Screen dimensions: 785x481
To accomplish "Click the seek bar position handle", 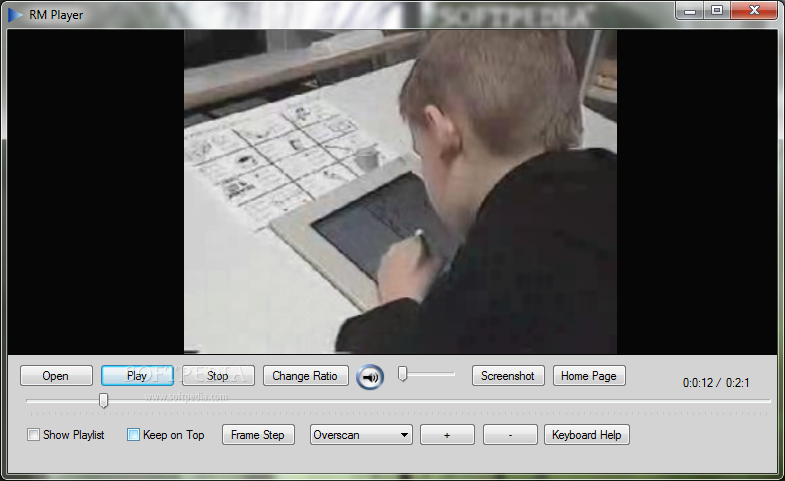I will click(x=103, y=400).
